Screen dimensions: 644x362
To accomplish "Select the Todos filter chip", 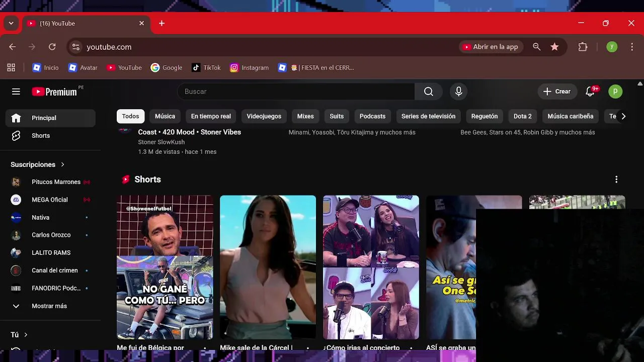I will click(130, 116).
